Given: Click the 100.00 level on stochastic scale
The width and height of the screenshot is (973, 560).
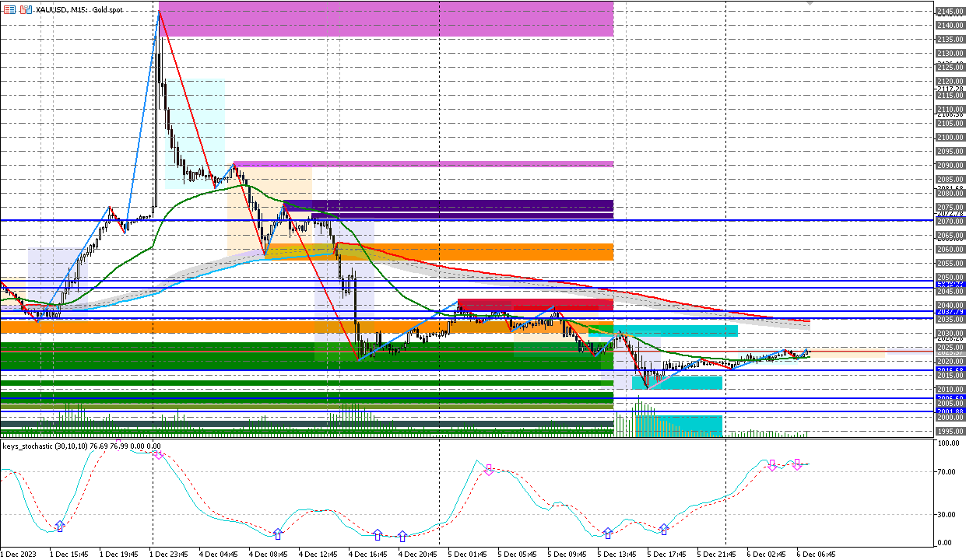Looking at the screenshot, I should (x=948, y=443).
